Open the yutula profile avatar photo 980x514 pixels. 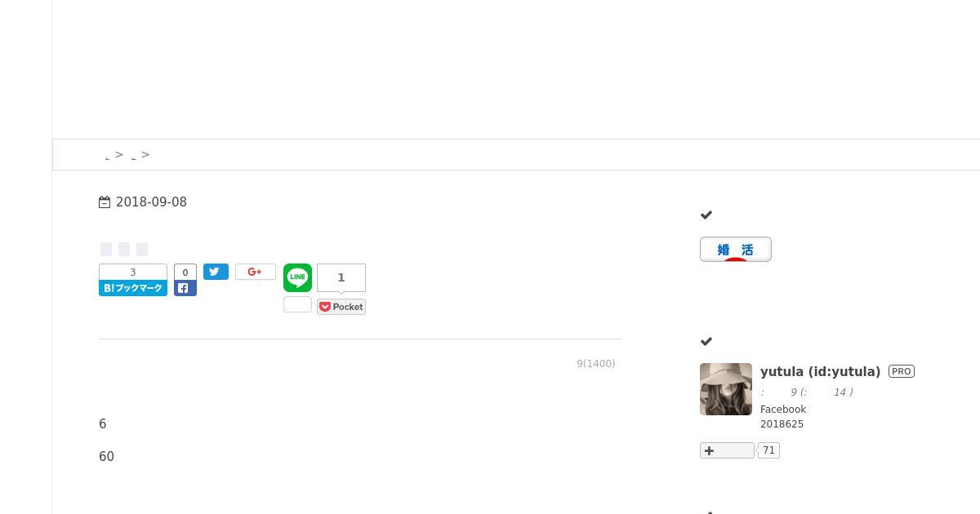pyautogui.click(x=726, y=389)
